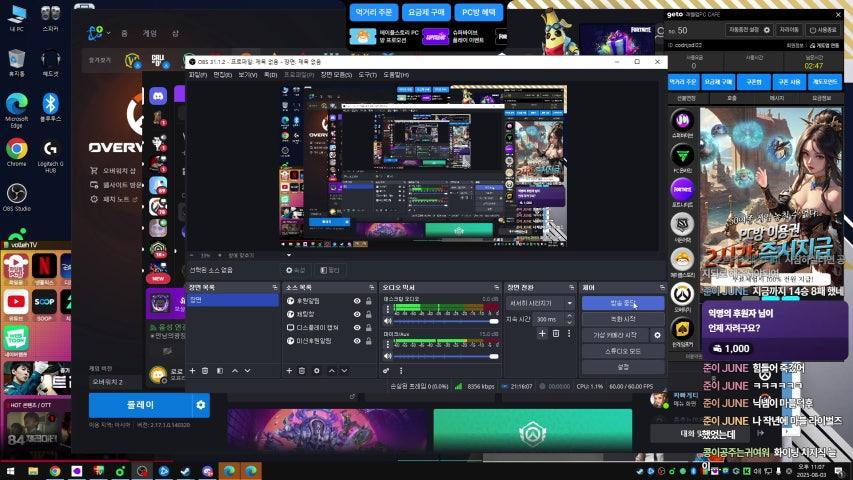The image size is (853, 480).
Task: Open the Netflix tile in the left app panel
Action: click(x=44, y=269)
